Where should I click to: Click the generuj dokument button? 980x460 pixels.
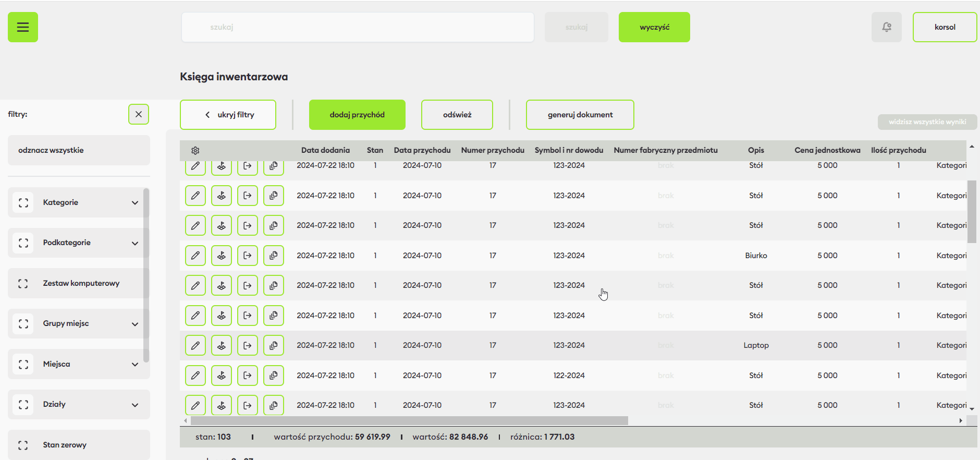point(580,115)
